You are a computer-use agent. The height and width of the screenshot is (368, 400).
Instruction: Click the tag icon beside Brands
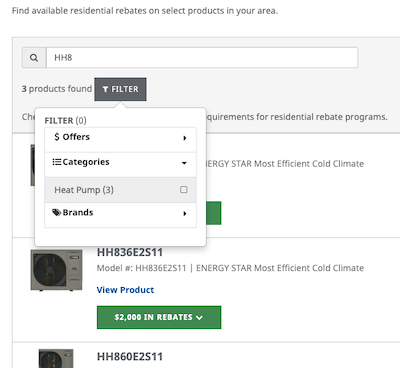click(57, 212)
